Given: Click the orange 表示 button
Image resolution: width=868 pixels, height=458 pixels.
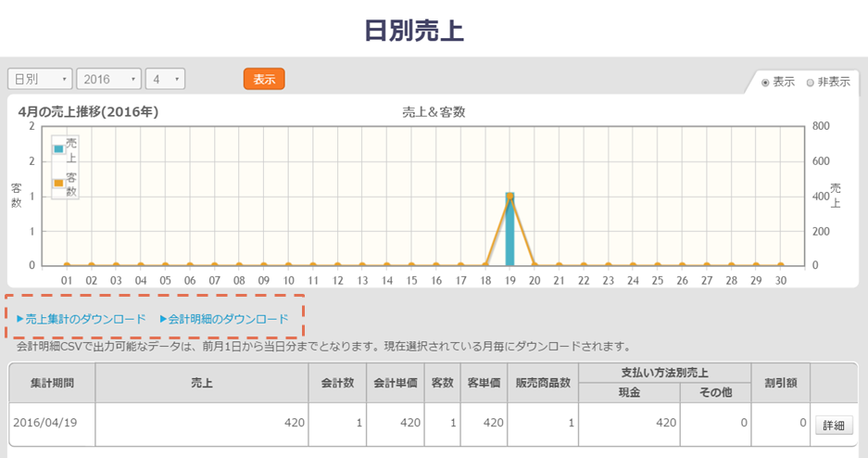Looking at the screenshot, I should coord(264,79).
